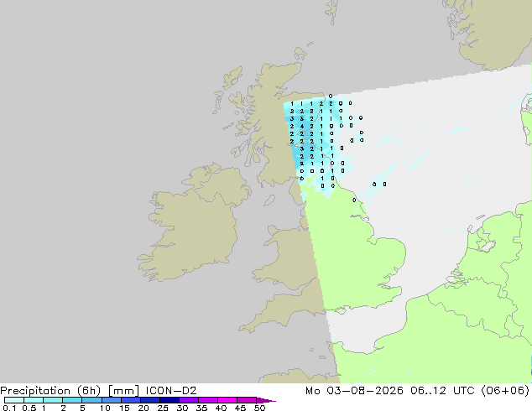Click the 20–25 mm dark blue swatch
Screen dimensions: 532x411
[x=149, y=400]
